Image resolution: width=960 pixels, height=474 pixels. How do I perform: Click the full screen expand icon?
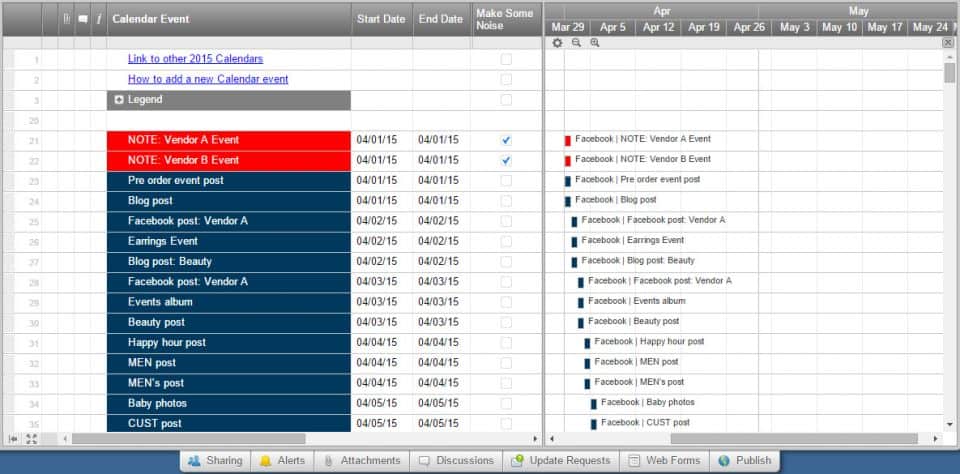(32, 438)
